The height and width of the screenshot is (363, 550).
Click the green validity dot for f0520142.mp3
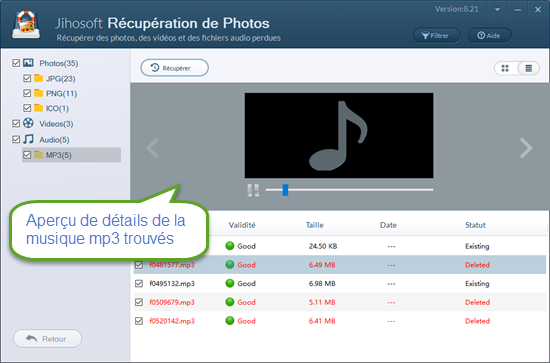230,321
